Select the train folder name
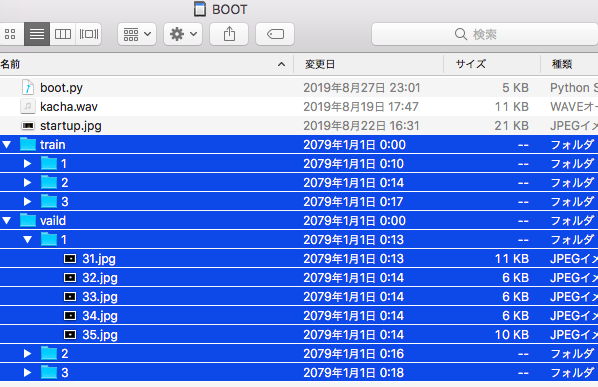Screen dimensions: 598x387 (53, 145)
